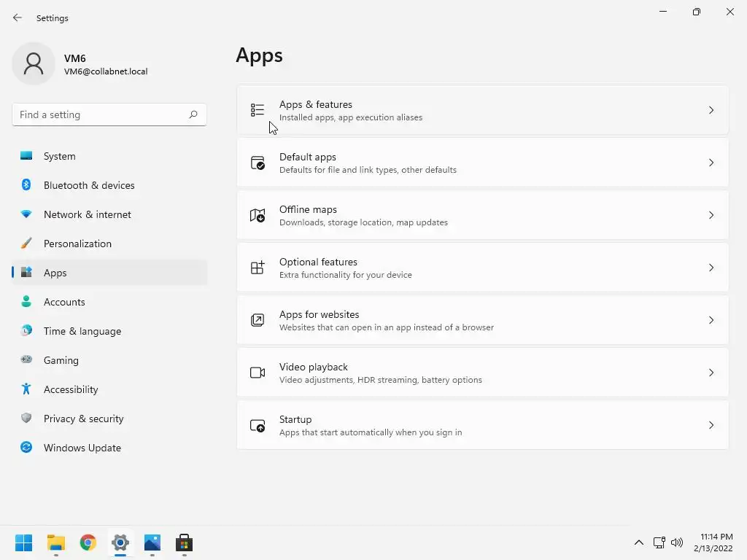The width and height of the screenshot is (747, 560).
Task: Open the Privacy & security section
Action: click(x=83, y=419)
